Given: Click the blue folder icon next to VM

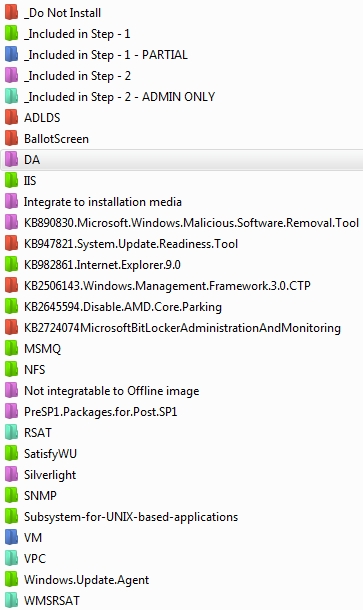Looking at the screenshot, I should click(11, 538).
